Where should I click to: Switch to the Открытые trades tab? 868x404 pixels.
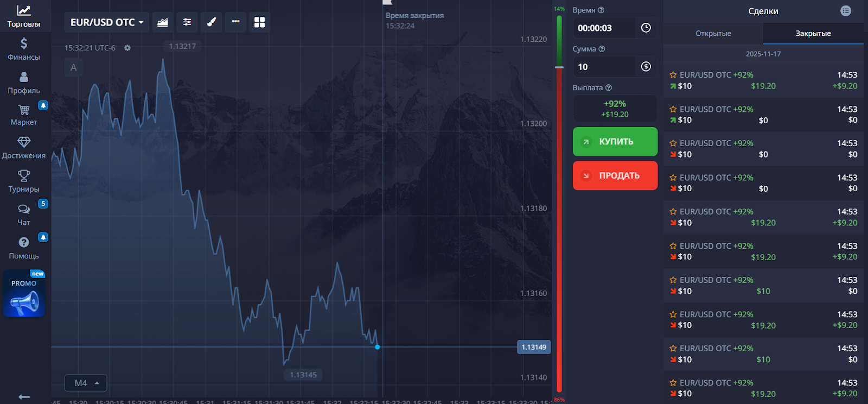713,34
